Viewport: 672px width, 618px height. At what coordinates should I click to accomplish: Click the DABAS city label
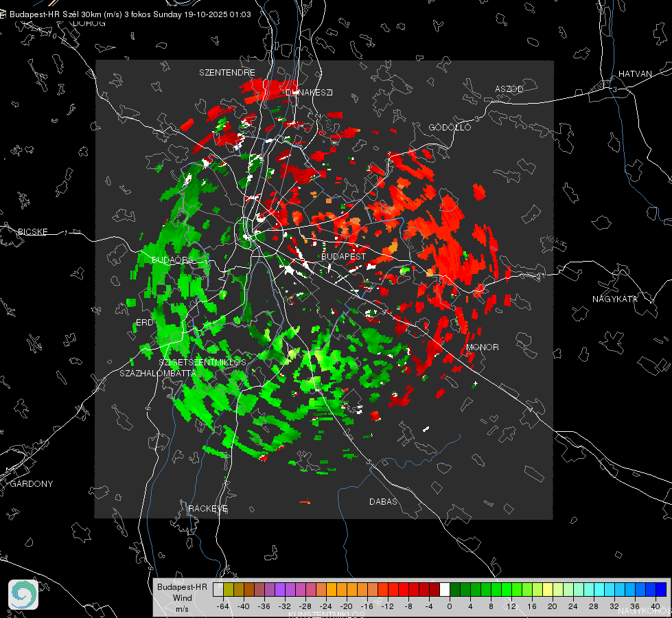click(383, 501)
